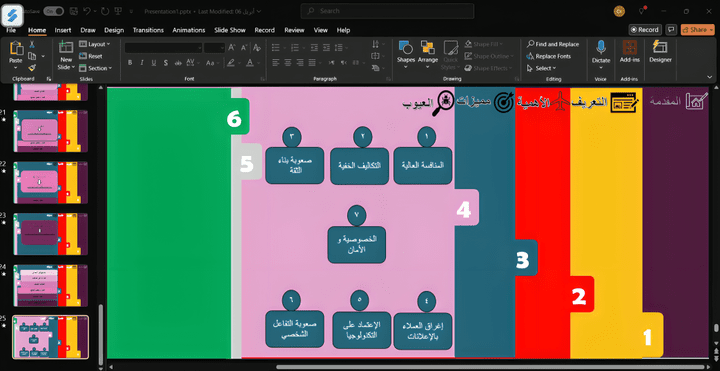Image resolution: width=720 pixels, height=371 pixels.
Task: Click the Undo arrow
Action: coord(88,11)
